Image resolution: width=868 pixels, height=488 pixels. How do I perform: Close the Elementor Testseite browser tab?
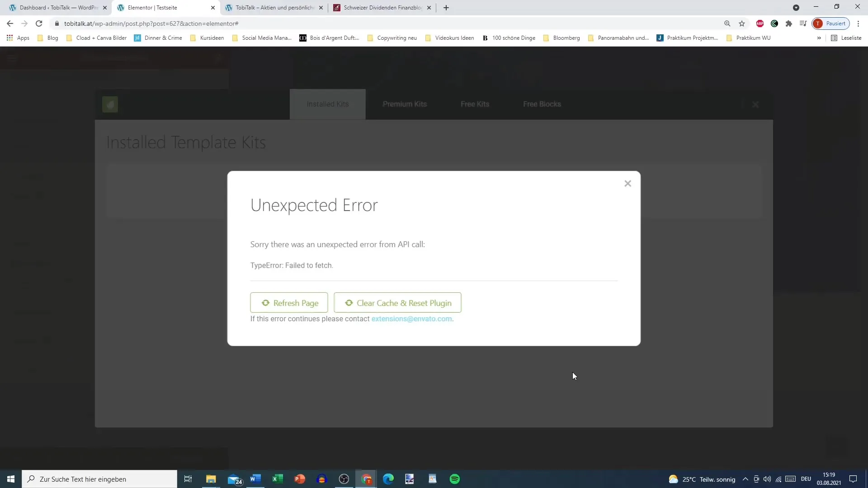[x=213, y=8]
